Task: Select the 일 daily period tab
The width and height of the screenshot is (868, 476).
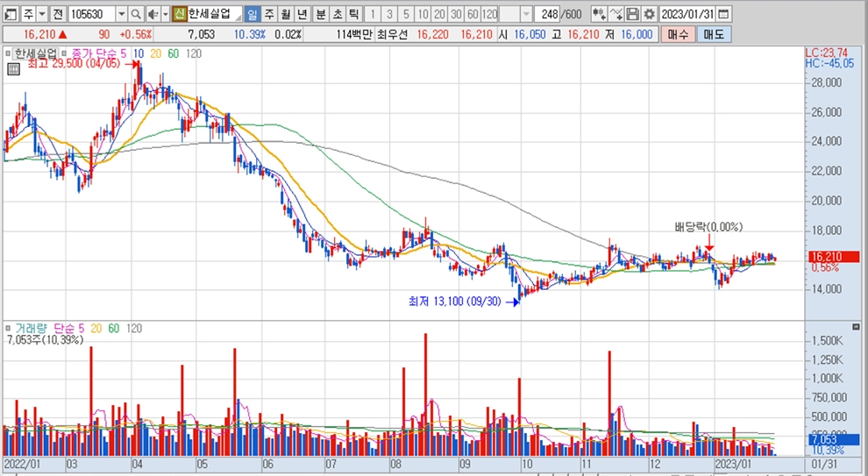Action: pyautogui.click(x=252, y=14)
